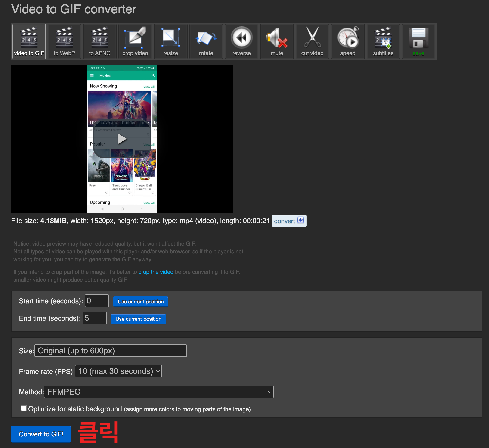489x448 pixels.
Task: Open the subtitles tool
Action: tap(383, 41)
